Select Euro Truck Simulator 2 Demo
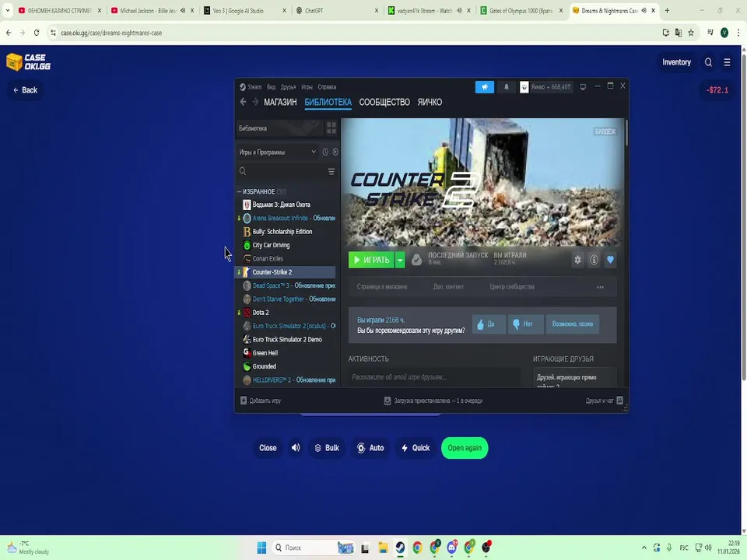The width and height of the screenshot is (747, 560). [x=286, y=340]
